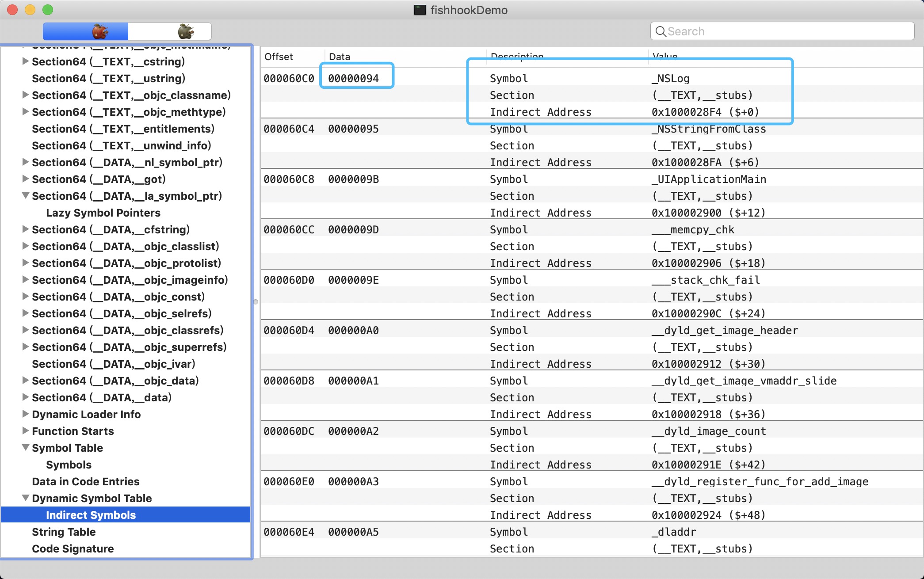Expand Section64 (__TEXT,__cstring)

(26, 61)
